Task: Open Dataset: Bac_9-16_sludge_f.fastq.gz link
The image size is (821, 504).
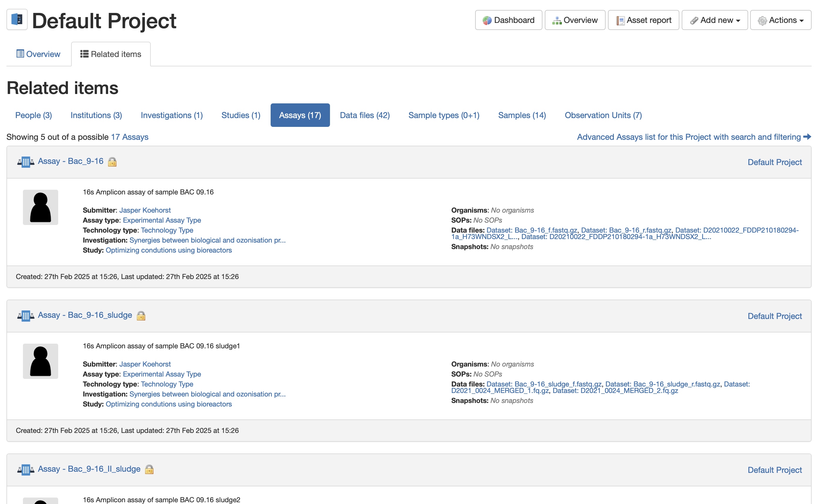Action: [544, 384]
